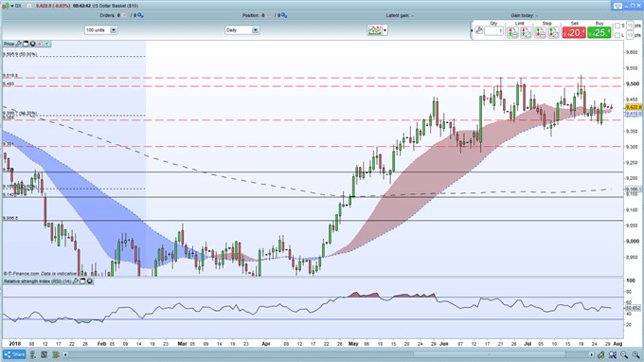644x362 pixels.
Task: Click the red Sell price button
Action: point(574,32)
